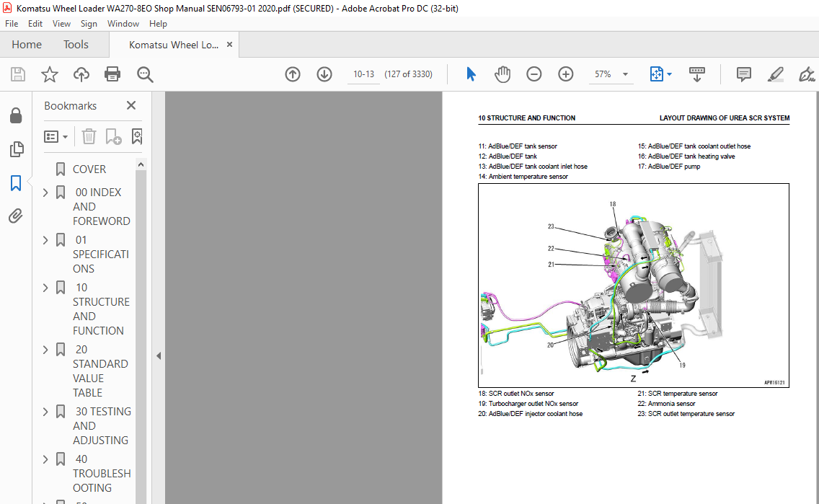Image resolution: width=819 pixels, height=504 pixels.
Task: Go to previous page arrow
Action: coord(293,74)
